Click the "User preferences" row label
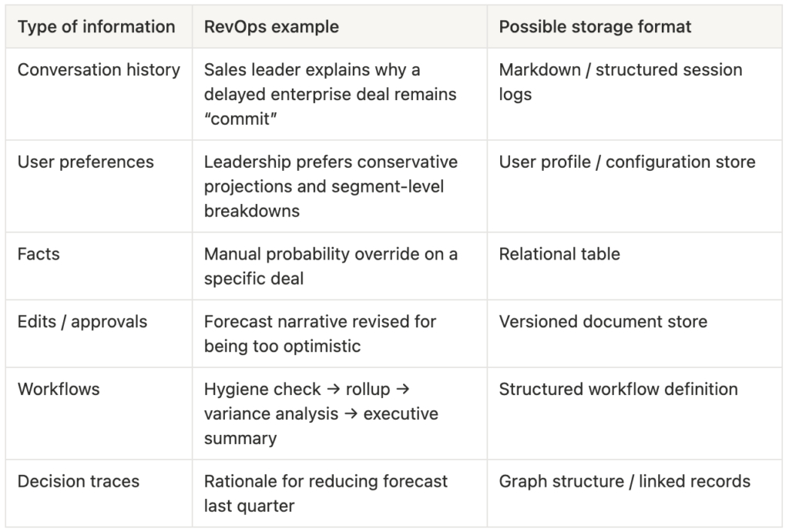 pos(86,162)
